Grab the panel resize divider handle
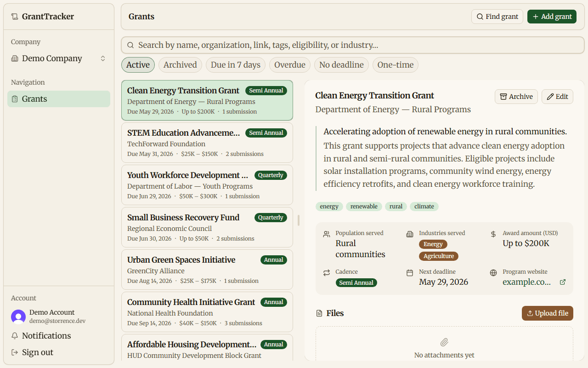 (x=299, y=220)
